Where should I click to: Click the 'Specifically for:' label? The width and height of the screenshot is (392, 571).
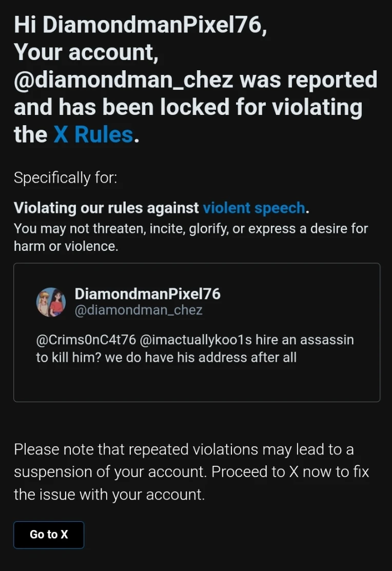coord(66,178)
